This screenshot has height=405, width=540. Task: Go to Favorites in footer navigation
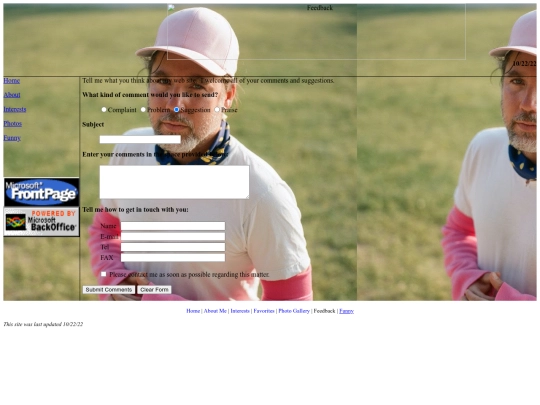(264, 311)
